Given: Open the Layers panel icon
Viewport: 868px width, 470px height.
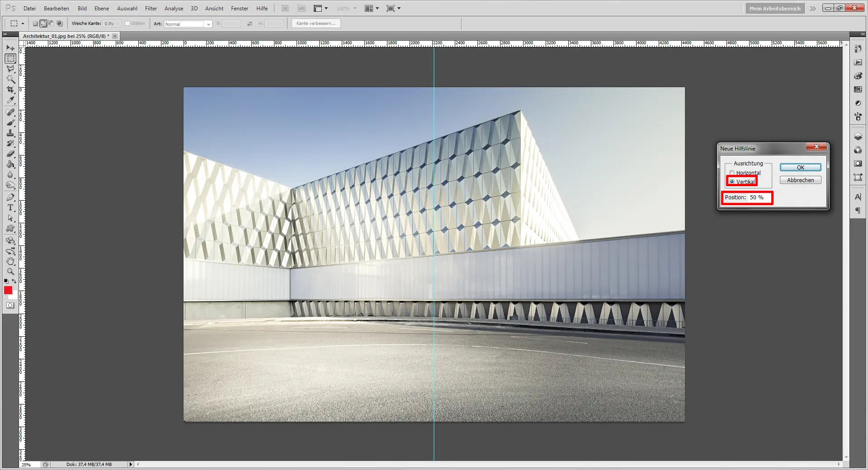Looking at the screenshot, I should (x=858, y=136).
